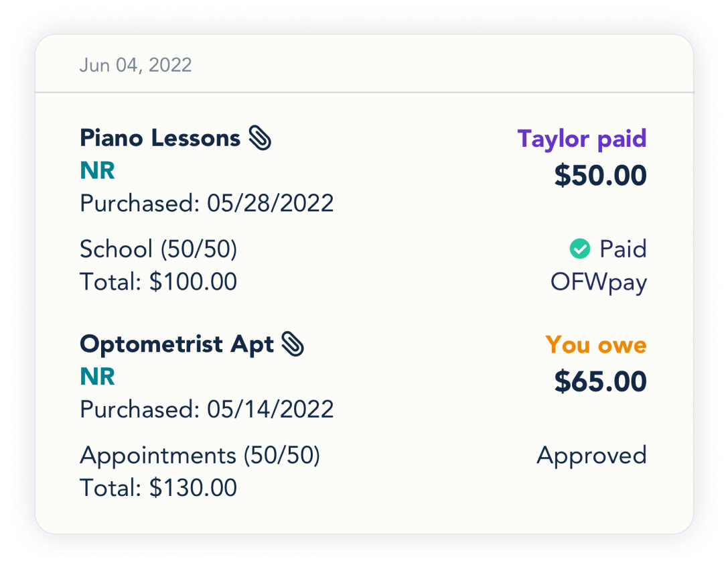Open the Optometrist Apt expense title
Screen dimensions: 728x567
coord(177,344)
